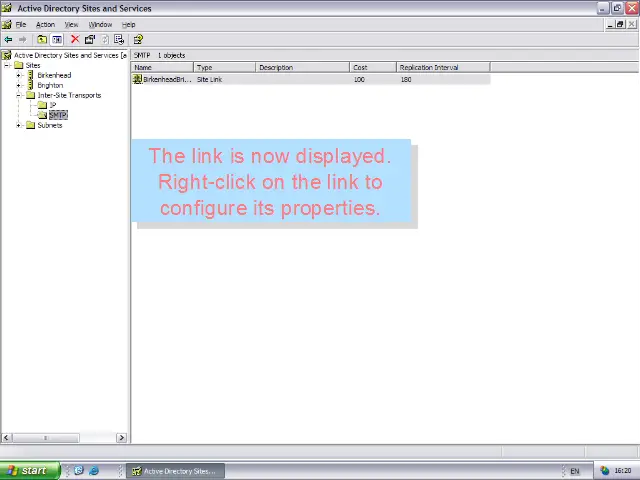Click the tree pane horizontal scrollbar thumb

click(45, 438)
